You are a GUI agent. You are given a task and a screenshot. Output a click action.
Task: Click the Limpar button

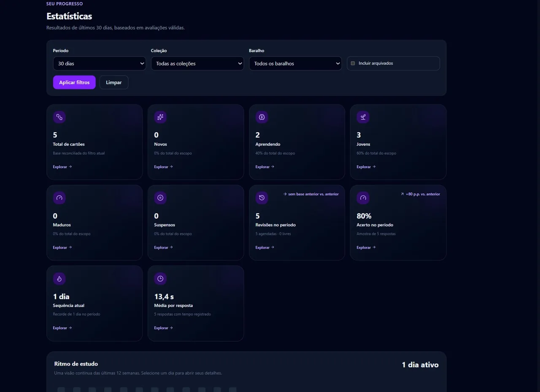click(114, 82)
